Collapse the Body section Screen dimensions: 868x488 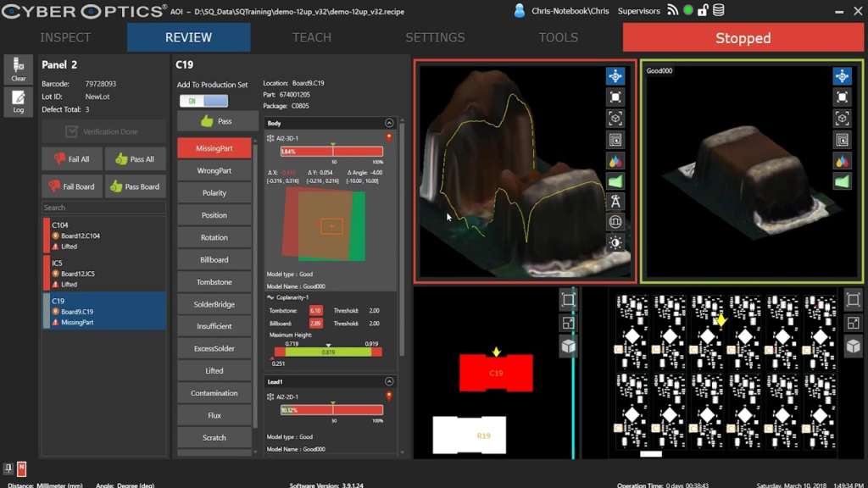(389, 123)
